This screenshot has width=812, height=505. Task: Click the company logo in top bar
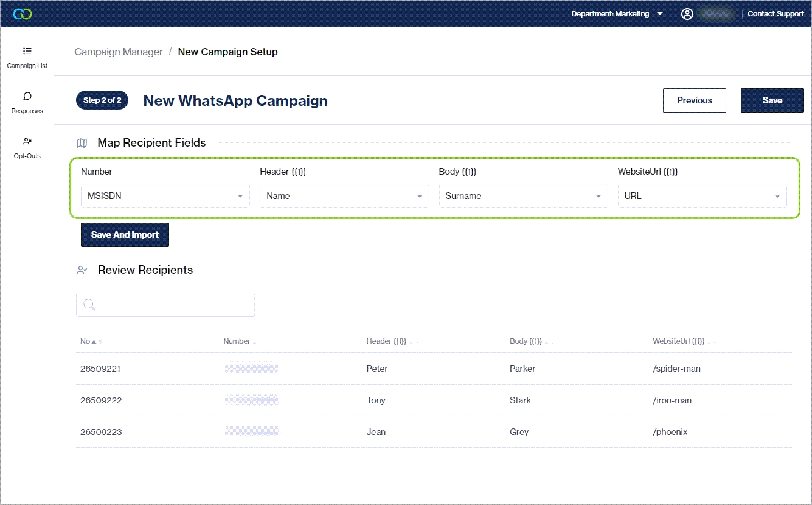coord(23,14)
